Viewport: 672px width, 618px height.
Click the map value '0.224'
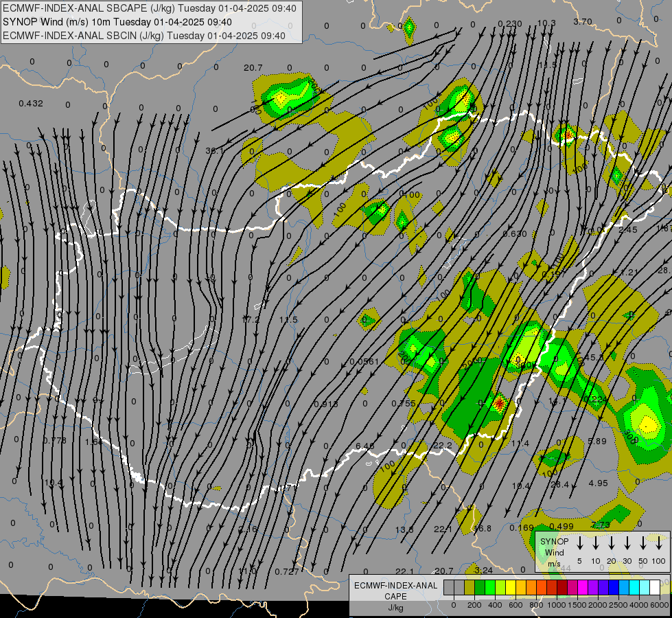click(595, 399)
